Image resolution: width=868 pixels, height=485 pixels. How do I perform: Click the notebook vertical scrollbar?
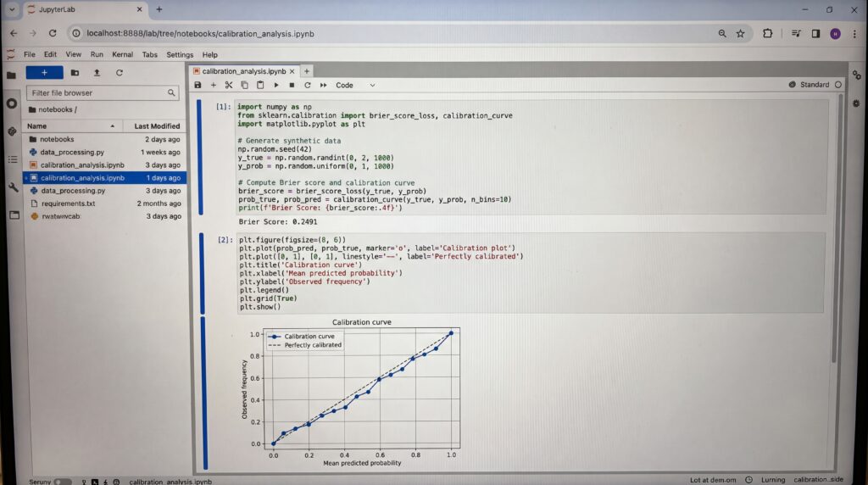pos(835,227)
